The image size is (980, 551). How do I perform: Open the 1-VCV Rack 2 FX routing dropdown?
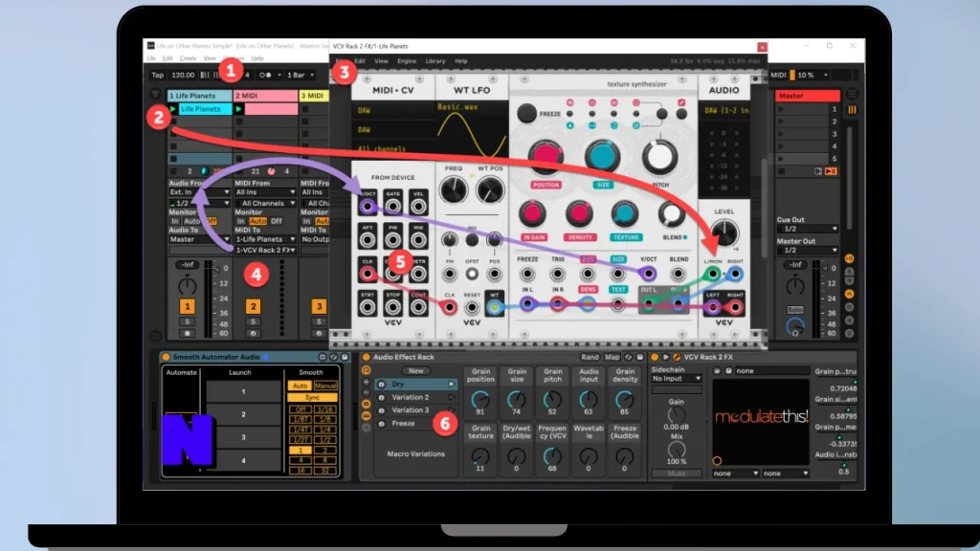pyautogui.click(x=265, y=250)
